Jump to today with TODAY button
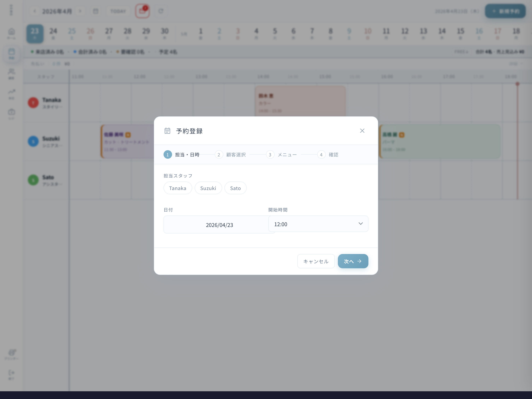The image size is (532, 399). 118,11
